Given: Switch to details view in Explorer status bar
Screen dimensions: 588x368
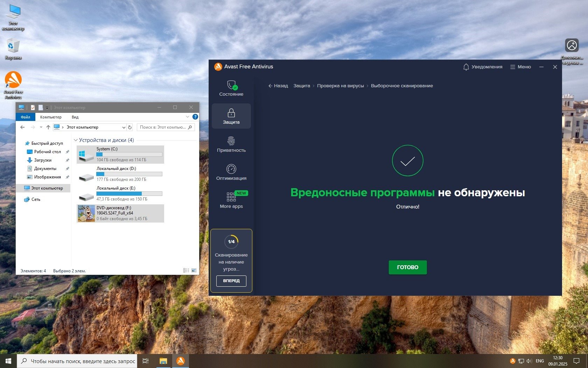Looking at the screenshot, I should (x=186, y=271).
